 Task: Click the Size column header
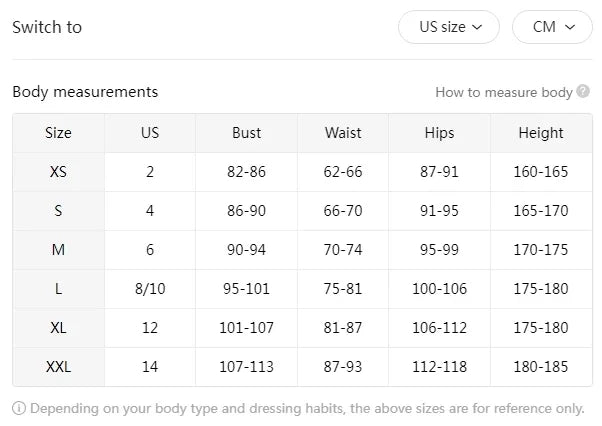(x=58, y=133)
